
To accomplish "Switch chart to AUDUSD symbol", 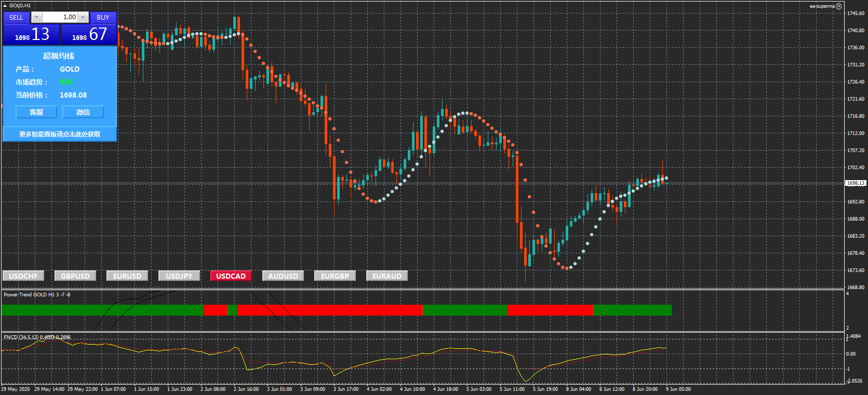I will [x=283, y=276].
